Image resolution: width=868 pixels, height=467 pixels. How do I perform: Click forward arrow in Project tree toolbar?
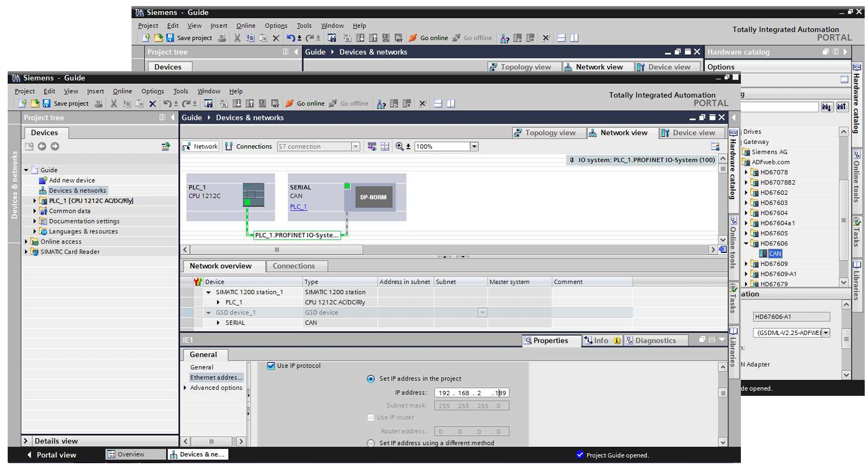(55, 146)
